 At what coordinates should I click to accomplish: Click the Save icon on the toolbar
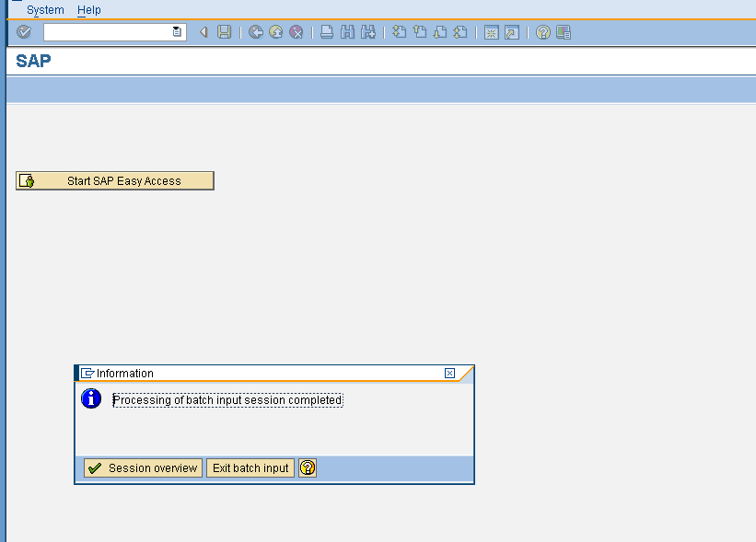pos(225,31)
